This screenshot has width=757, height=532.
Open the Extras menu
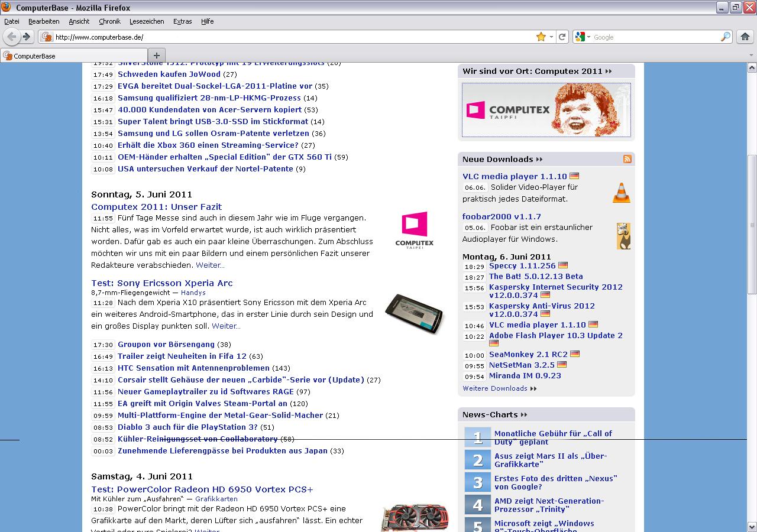182,21
